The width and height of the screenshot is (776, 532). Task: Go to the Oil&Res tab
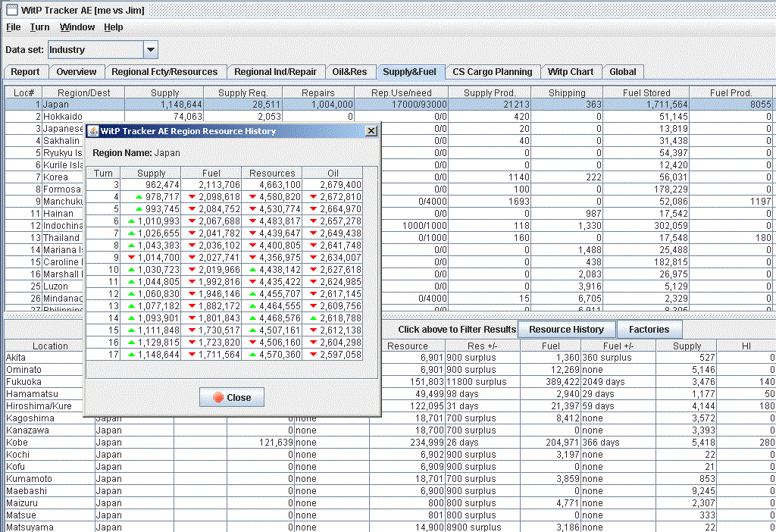click(x=349, y=72)
